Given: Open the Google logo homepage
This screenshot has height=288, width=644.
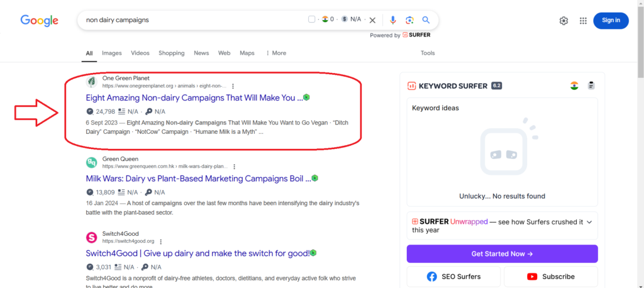Looking at the screenshot, I should (40, 20).
